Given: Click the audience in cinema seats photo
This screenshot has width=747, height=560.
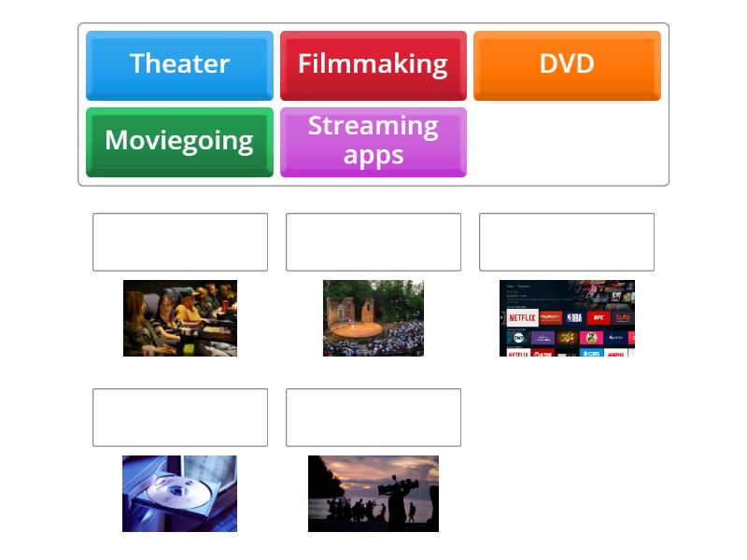Looking at the screenshot, I should (x=180, y=318).
